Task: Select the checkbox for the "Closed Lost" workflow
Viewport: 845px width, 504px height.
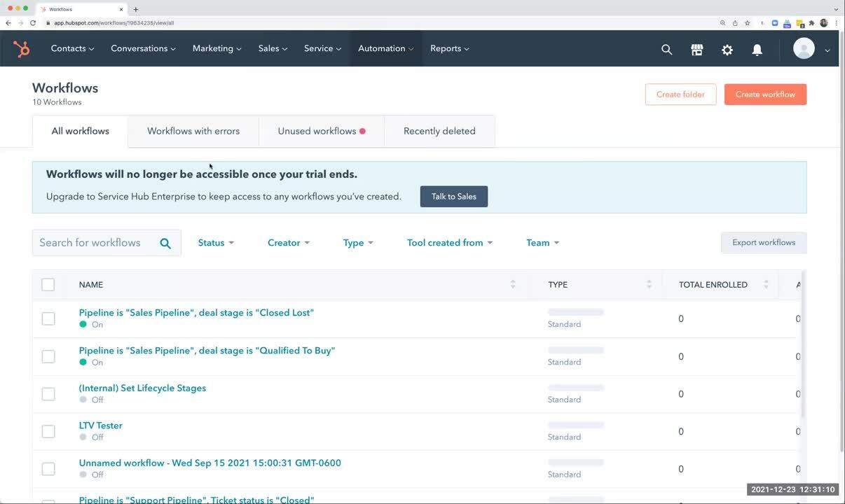Action: 48,318
